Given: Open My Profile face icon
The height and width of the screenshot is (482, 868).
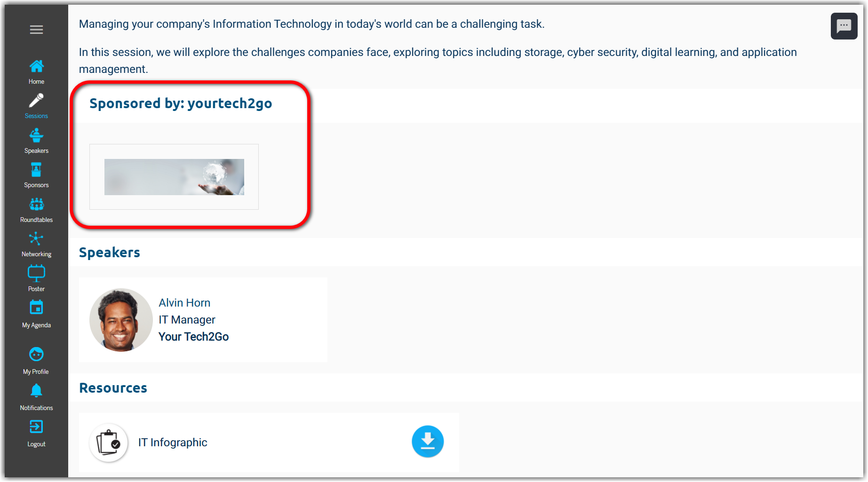Looking at the screenshot, I should [36, 354].
